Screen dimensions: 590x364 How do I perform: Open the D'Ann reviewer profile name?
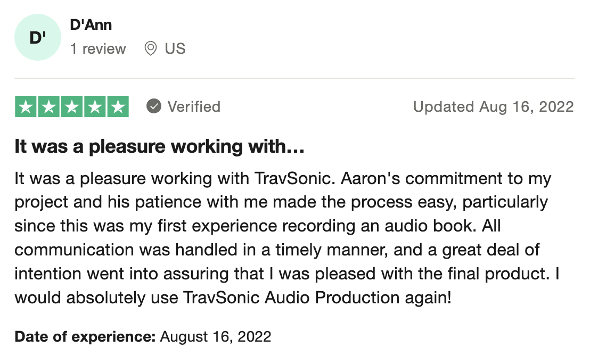91,24
